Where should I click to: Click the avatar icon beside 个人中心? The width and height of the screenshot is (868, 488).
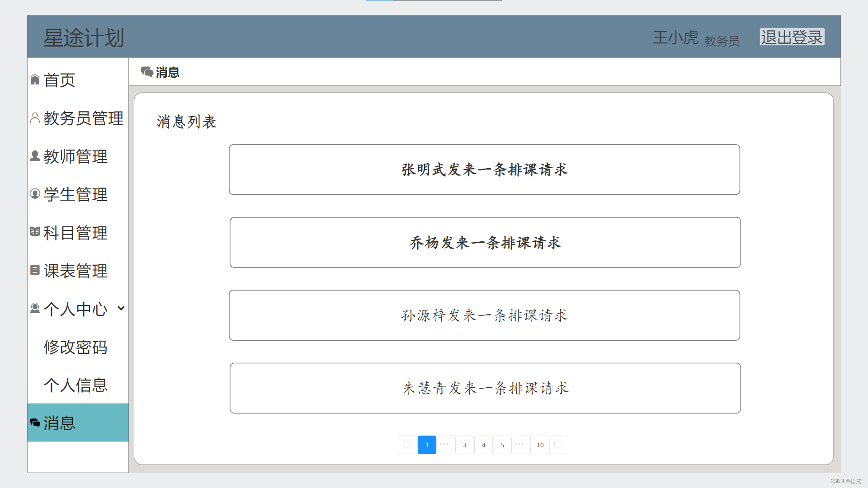coord(35,308)
